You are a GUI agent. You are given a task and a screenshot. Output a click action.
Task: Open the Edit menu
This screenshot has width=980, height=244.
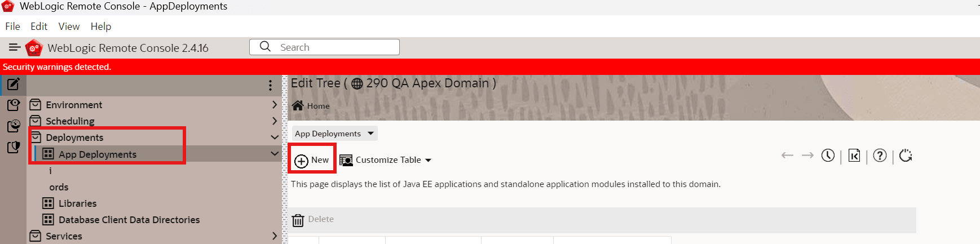39,26
